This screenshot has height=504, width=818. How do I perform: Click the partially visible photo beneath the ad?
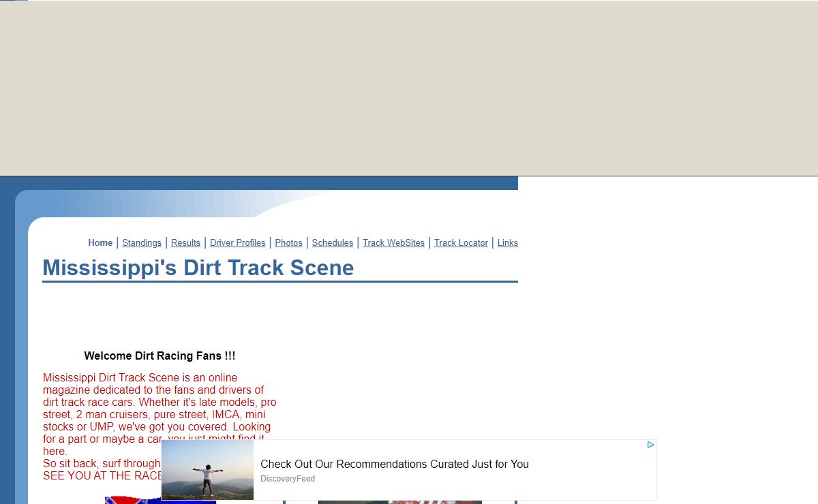point(399,502)
